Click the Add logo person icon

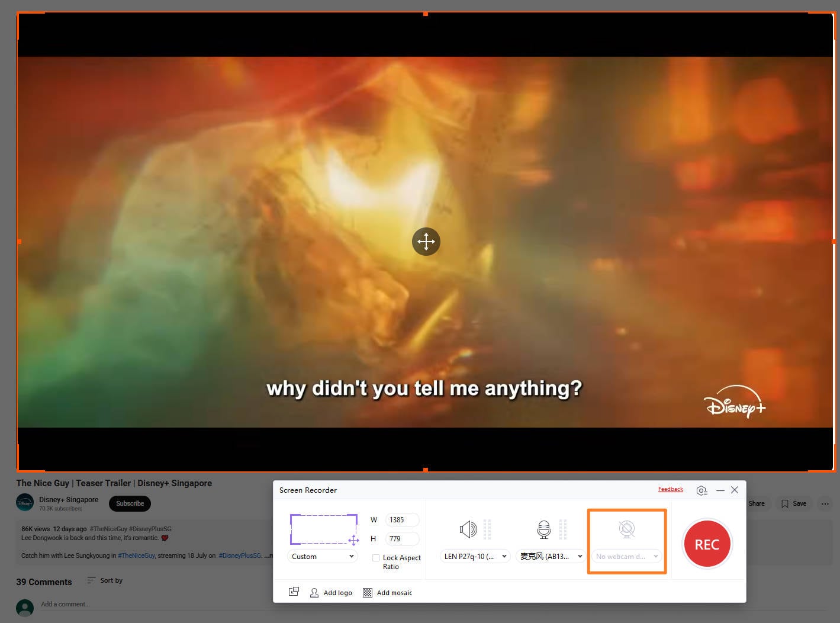pyautogui.click(x=314, y=593)
